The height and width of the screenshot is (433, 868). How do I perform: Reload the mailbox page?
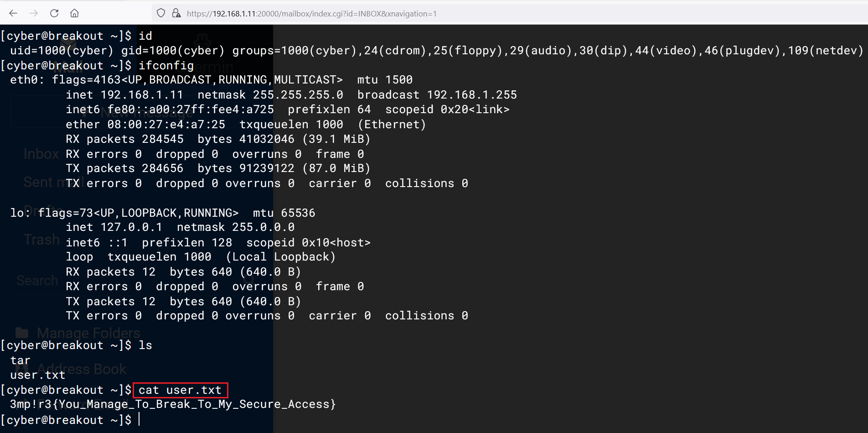pyautogui.click(x=54, y=13)
